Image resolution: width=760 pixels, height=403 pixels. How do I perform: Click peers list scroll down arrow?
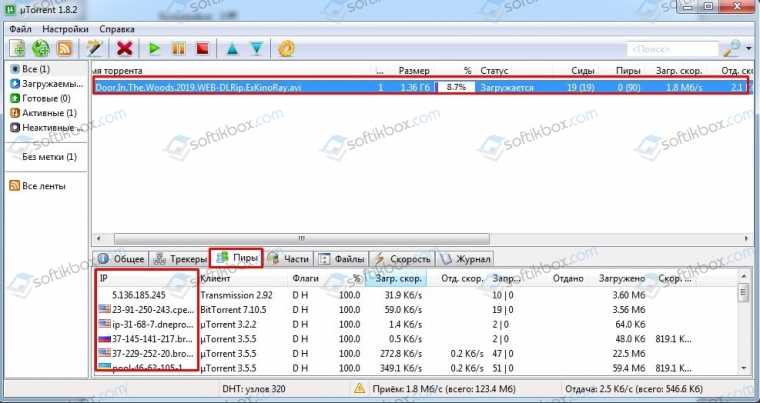[744, 369]
